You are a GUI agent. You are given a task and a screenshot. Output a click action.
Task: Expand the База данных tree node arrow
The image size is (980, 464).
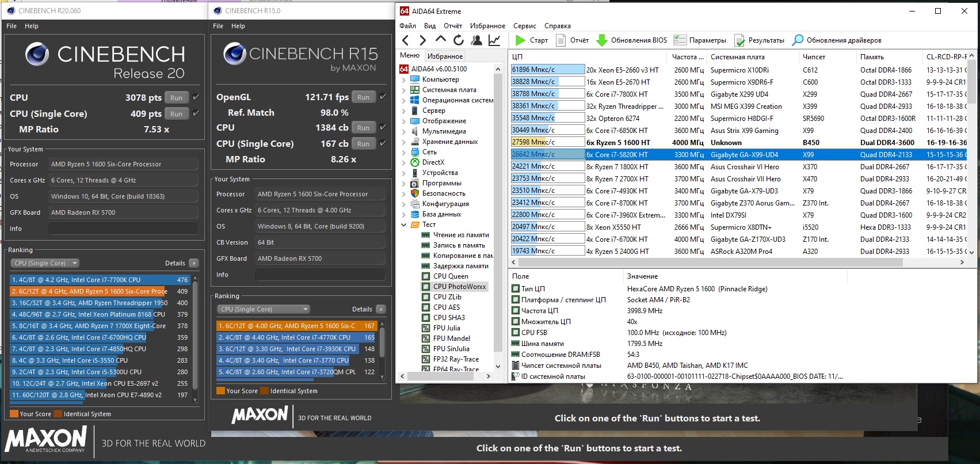403,214
